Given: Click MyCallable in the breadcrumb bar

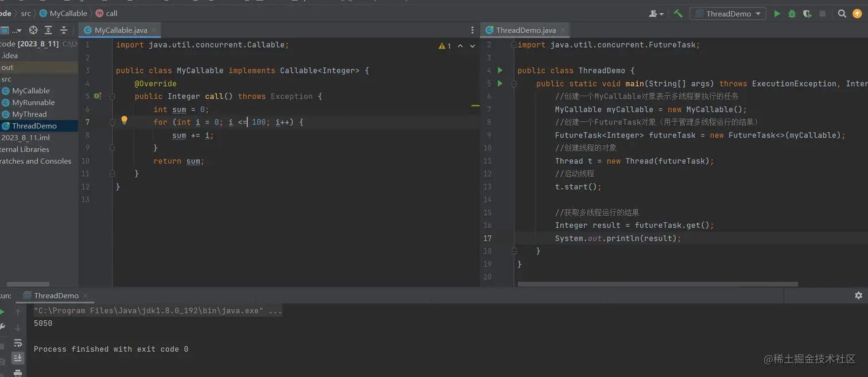Looking at the screenshot, I should coord(63,13).
